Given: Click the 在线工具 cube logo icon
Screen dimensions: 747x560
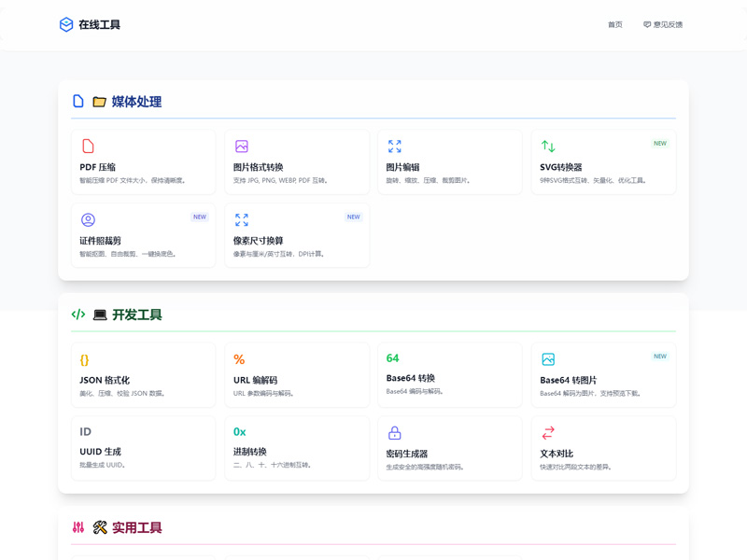Looking at the screenshot, I should pyautogui.click(x=66, y=24).
